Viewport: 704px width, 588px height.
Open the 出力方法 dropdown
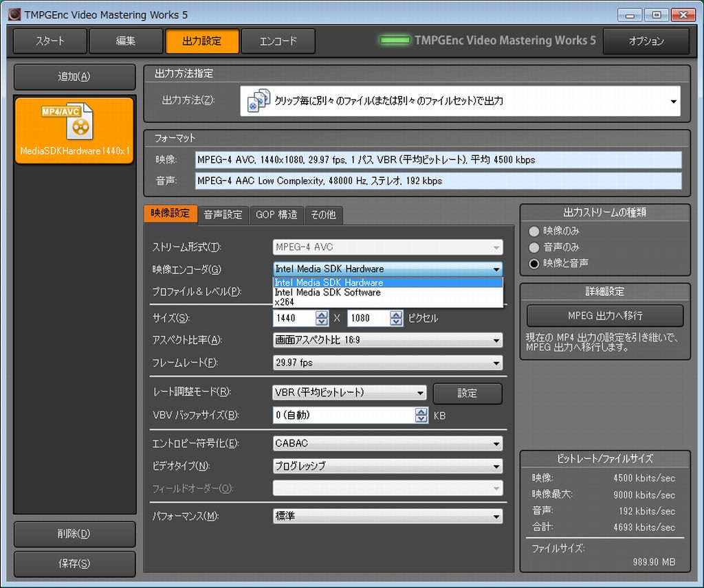(x=460, y=101)
